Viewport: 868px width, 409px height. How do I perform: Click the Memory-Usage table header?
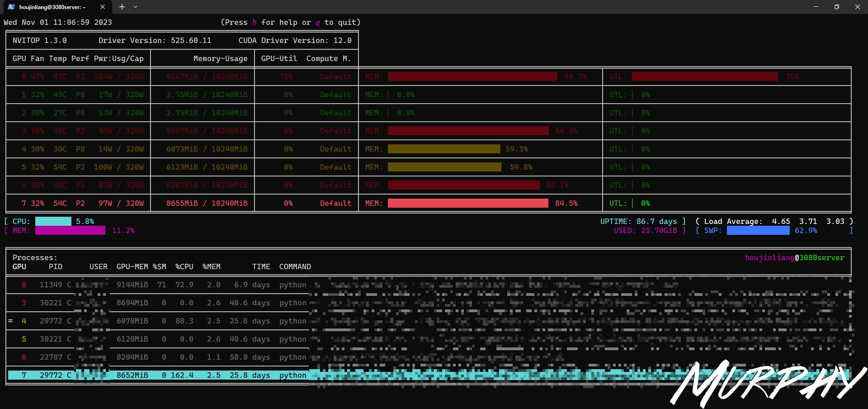[x=221, y=58]
